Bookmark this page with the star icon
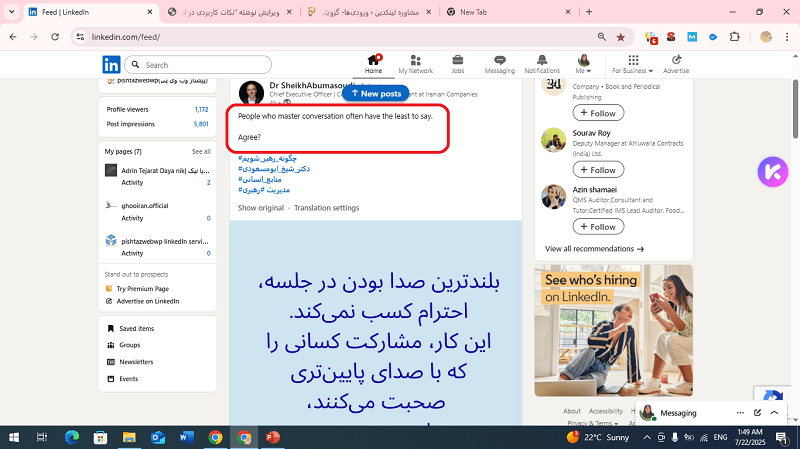Viewport: 800px width, 449px height. [x=621, y=36]
